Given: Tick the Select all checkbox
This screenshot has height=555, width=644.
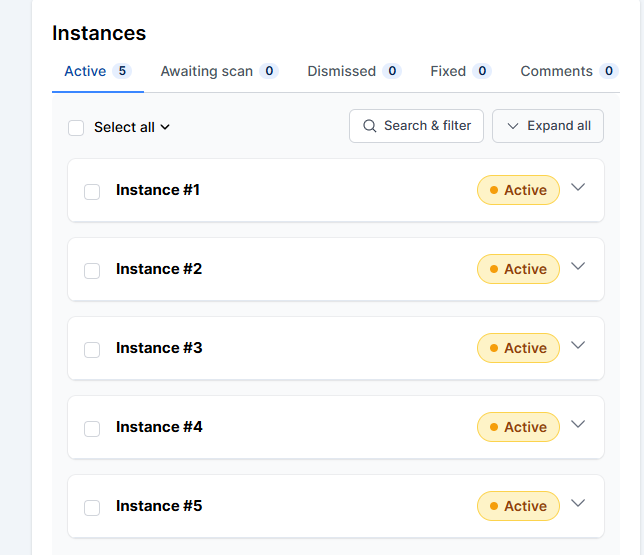Looking at the screenshot, I should point(76,128).
